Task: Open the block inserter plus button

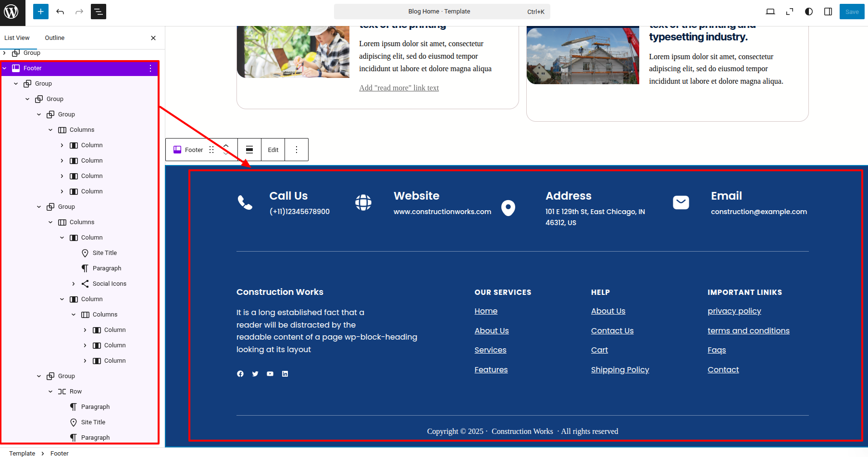Action: 41,12
